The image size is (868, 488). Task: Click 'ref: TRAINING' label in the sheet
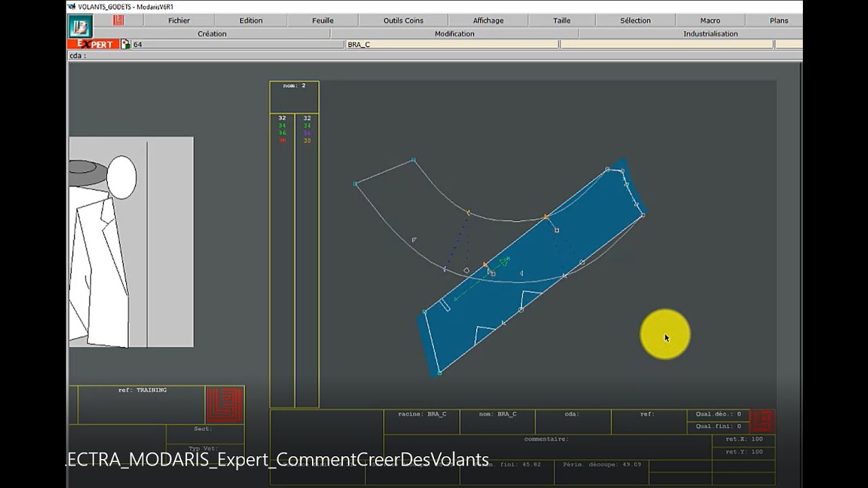(142, 390)
